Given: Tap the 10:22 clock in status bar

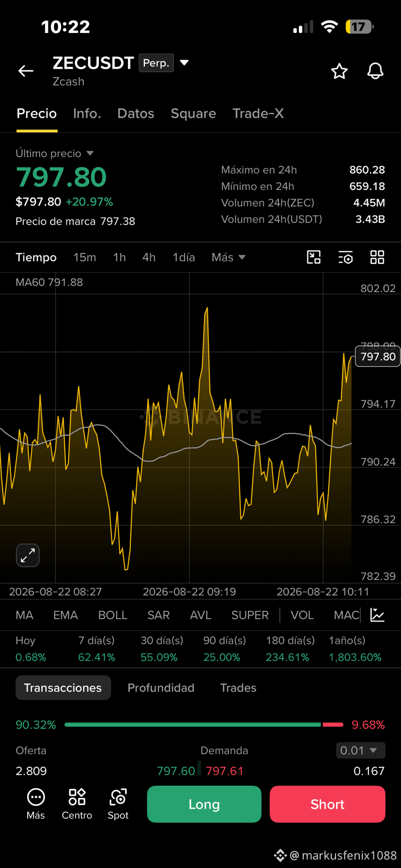Looking at the screenshot, I should [65, 27].
